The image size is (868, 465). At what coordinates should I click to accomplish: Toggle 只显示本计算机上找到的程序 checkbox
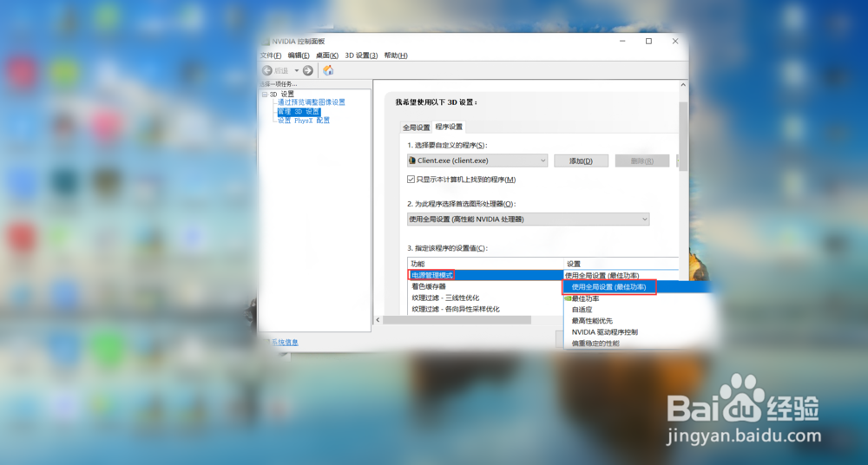pyautogui.click(x=411, y=180)
